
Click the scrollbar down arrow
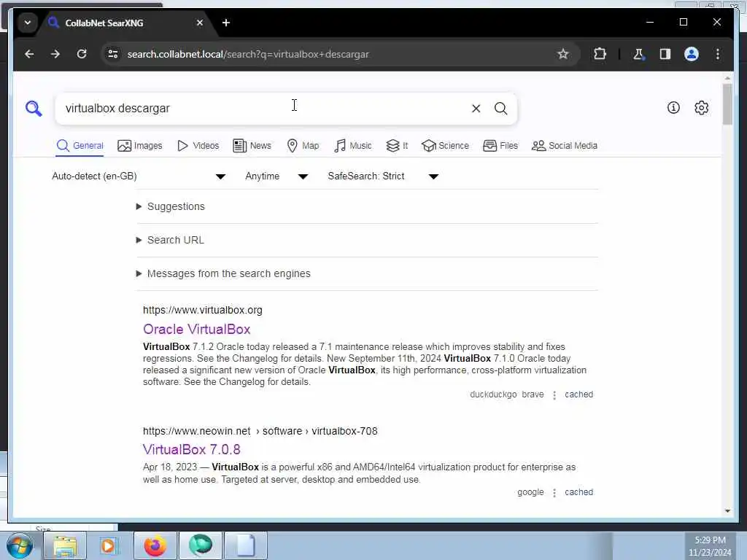point(727,511)
